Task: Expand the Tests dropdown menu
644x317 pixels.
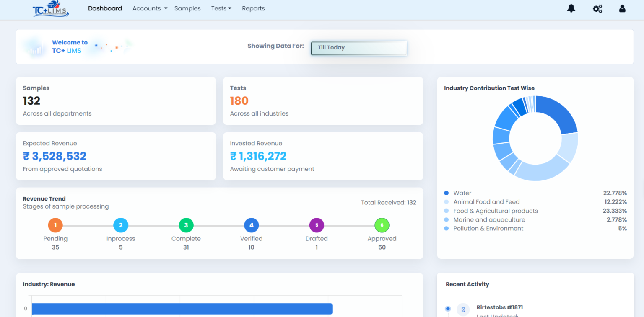Action: (x=221, y=8)
